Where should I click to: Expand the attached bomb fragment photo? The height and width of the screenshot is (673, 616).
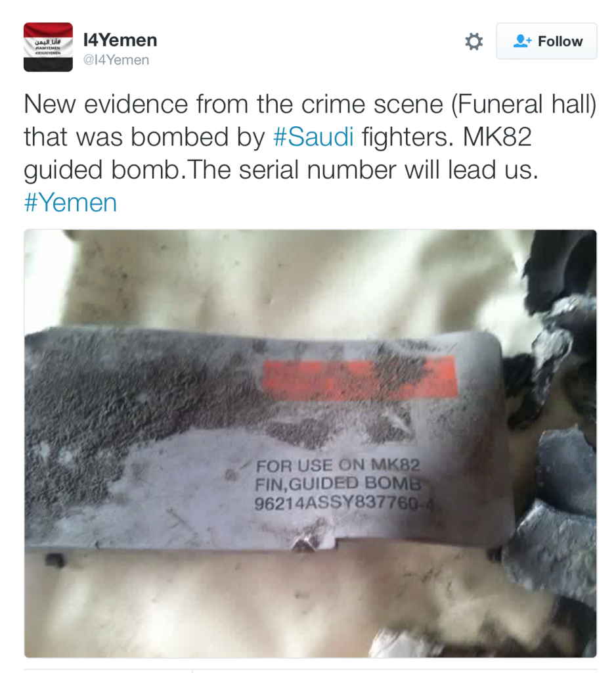(310, 444)
